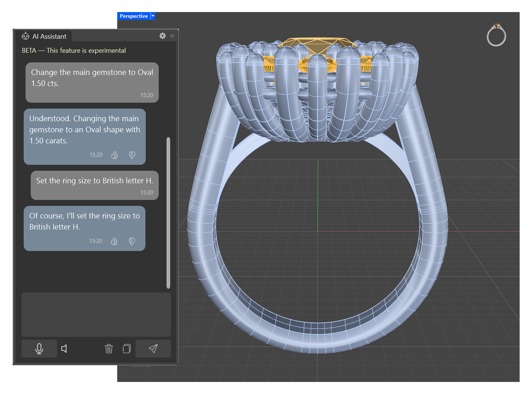Open AI Assistant settings gear
The height and width of the screenshot is (394, 532).
point(163,36)
